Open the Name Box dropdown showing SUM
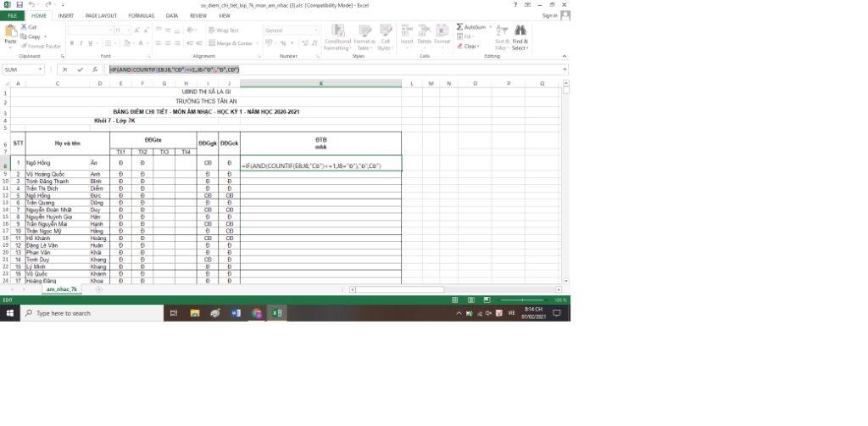This screenshot has height=426, width=868. coord(40,70)
